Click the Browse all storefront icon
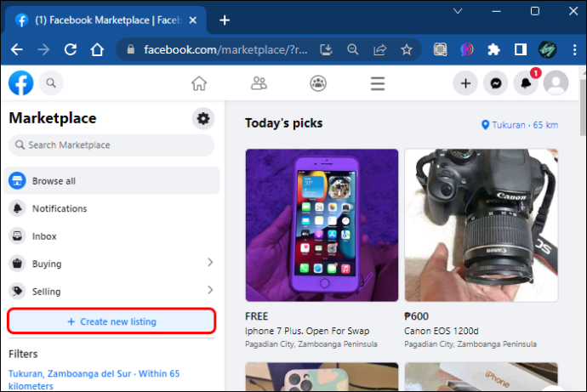The width and height of the screenshot is (587, 392). [x=17, y=180]
